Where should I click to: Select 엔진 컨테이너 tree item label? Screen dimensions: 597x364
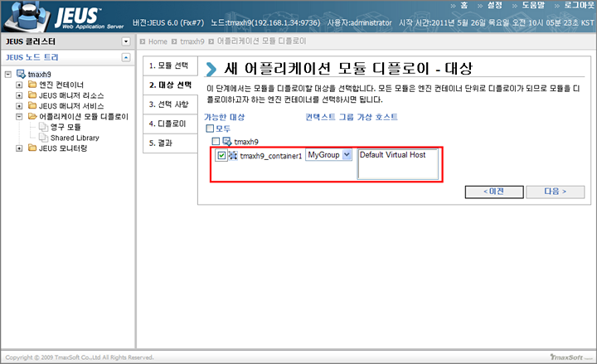tap(61, 85)
